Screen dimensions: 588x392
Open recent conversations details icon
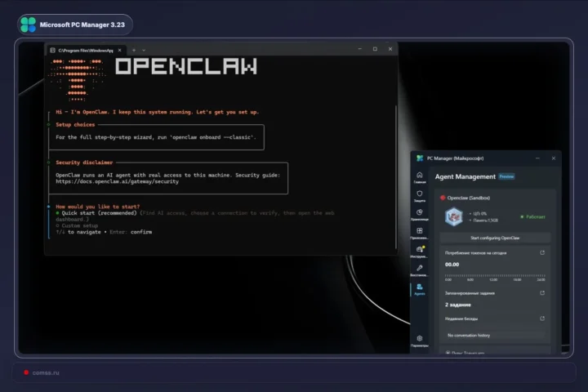point(542,318)
